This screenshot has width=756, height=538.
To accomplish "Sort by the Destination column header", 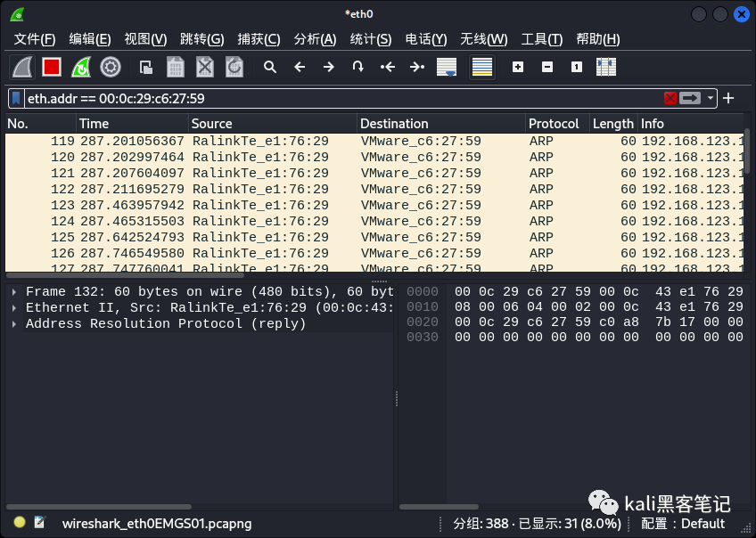I will 441,124.
